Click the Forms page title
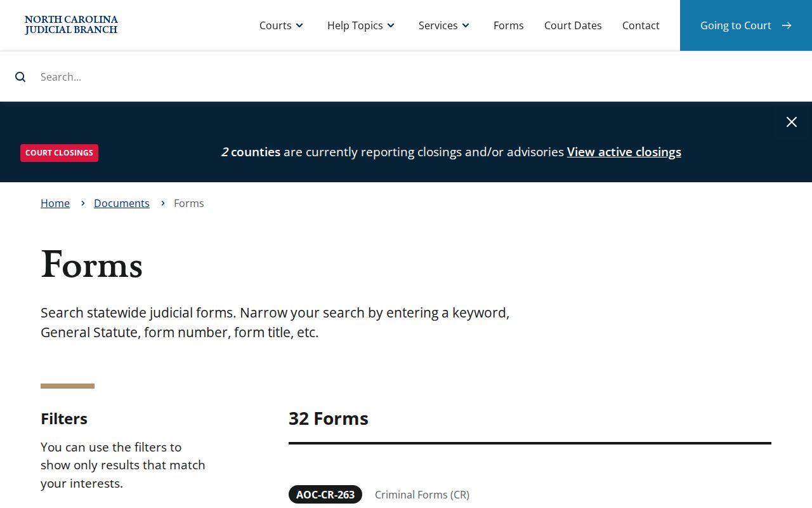The width and height of the screenshot is (812, 508). coord(92,264)
